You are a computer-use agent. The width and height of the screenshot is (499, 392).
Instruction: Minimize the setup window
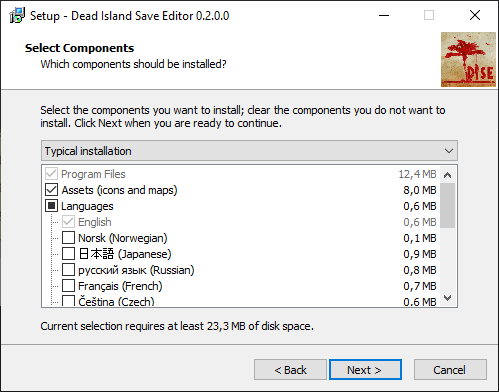coord(384,15)
